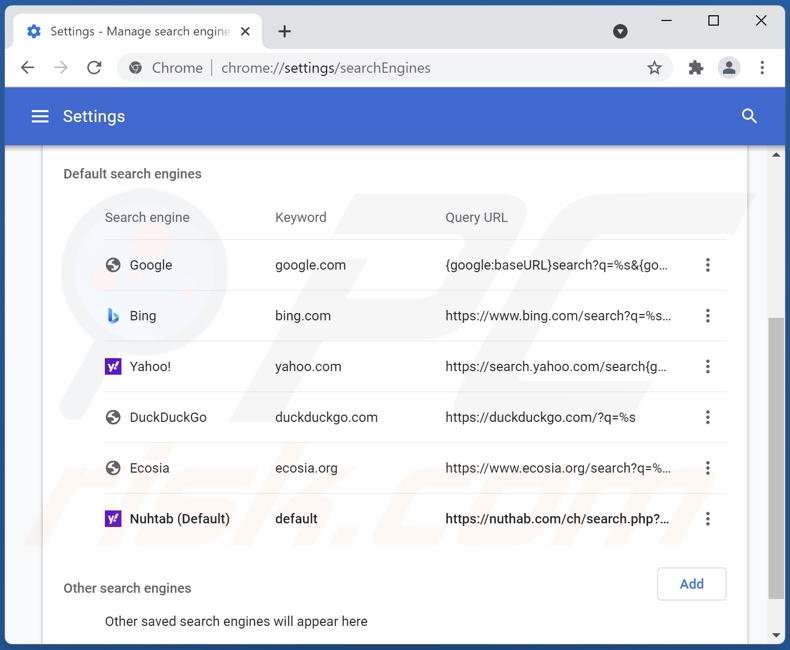Click the Search engine column header
790x650 pixels.
click(x=147, y=217)
